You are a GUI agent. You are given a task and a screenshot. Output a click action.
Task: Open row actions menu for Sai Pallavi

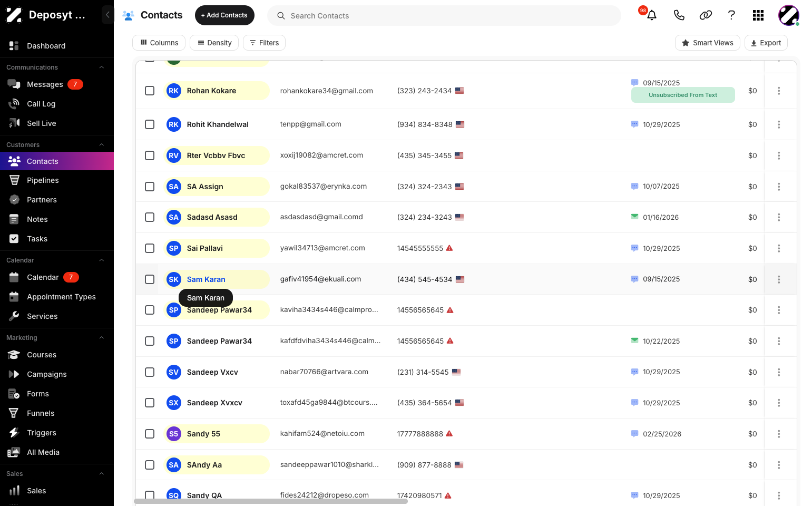coord(779,248)
